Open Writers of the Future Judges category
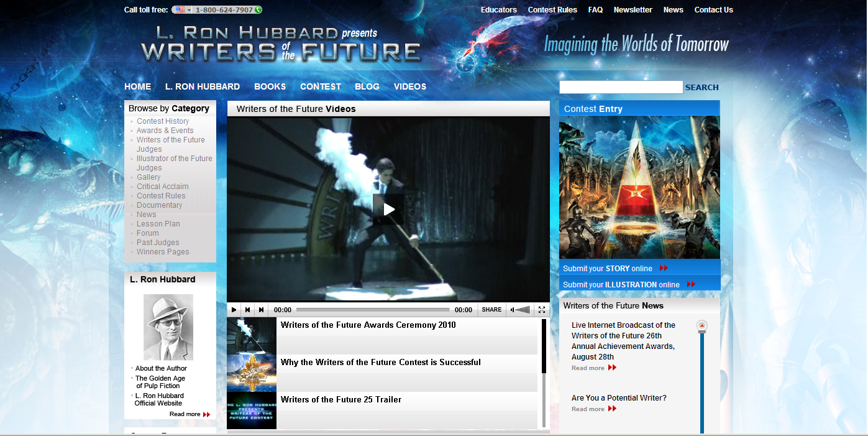 pos(171,144)
